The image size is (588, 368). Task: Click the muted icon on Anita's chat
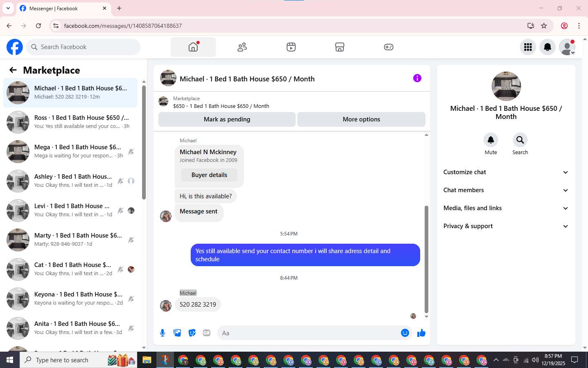coord(131,328)
